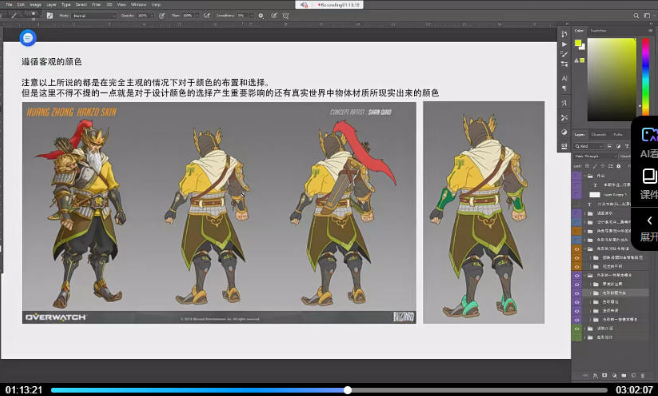Click the delete layer trash icon
The image size is (658, 396).
coord(643,375)
